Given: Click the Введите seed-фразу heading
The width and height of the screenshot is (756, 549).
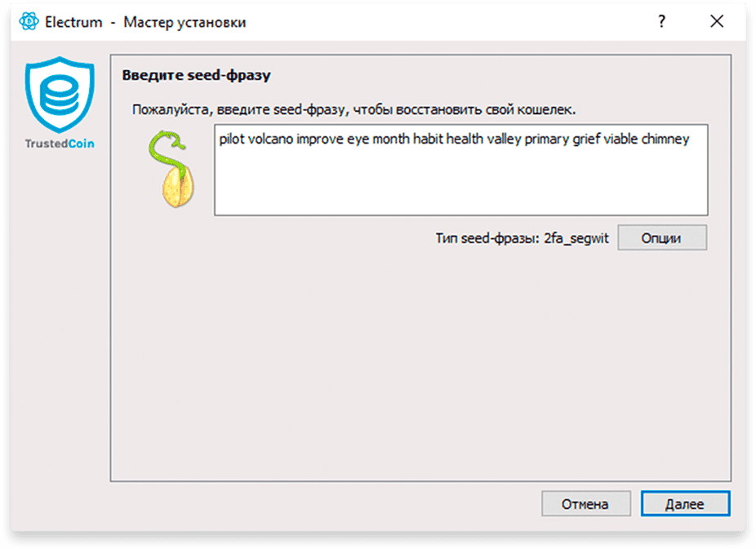Looking at the screenshot, I should click(x=196, y=75).
